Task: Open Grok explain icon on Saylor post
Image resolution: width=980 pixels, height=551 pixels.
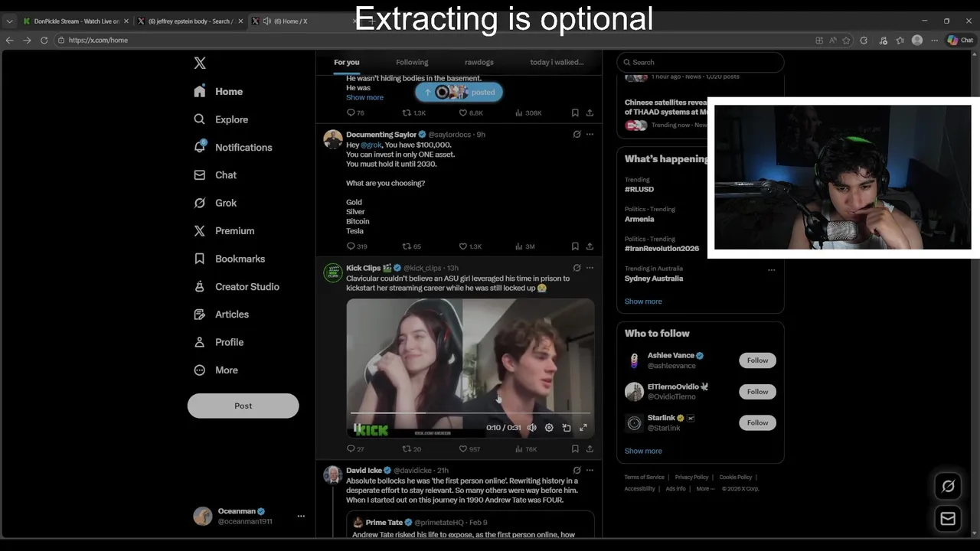Action: 577,134
